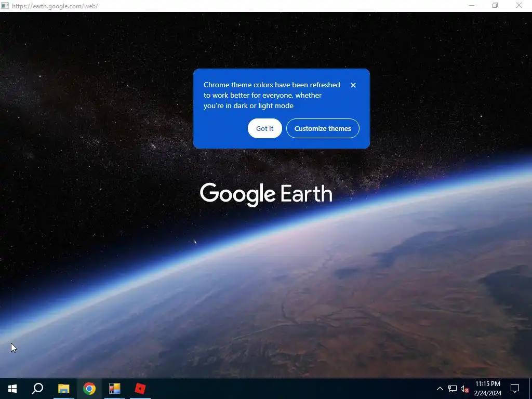Dismiss the Chrome theme popup with X
This screenshot has width=532, height=399.
coord(353,85)
